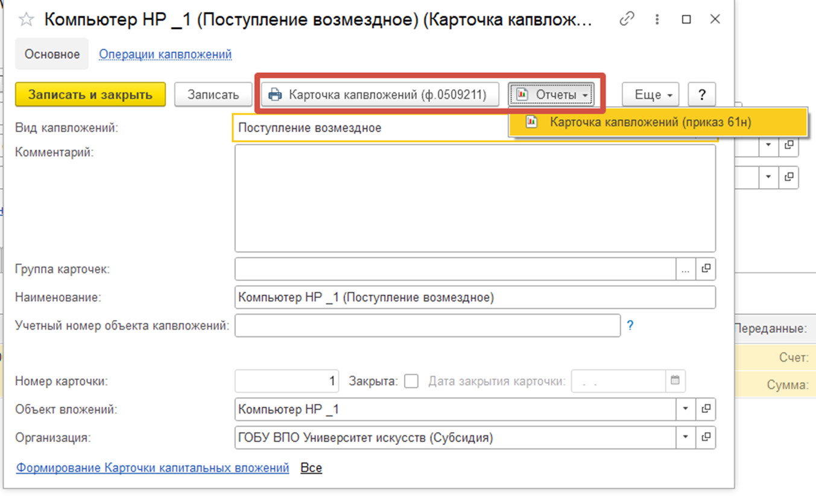This screenshot has width=816, height=504.
Task: Close the card window
Action: (x=715, y=19)
